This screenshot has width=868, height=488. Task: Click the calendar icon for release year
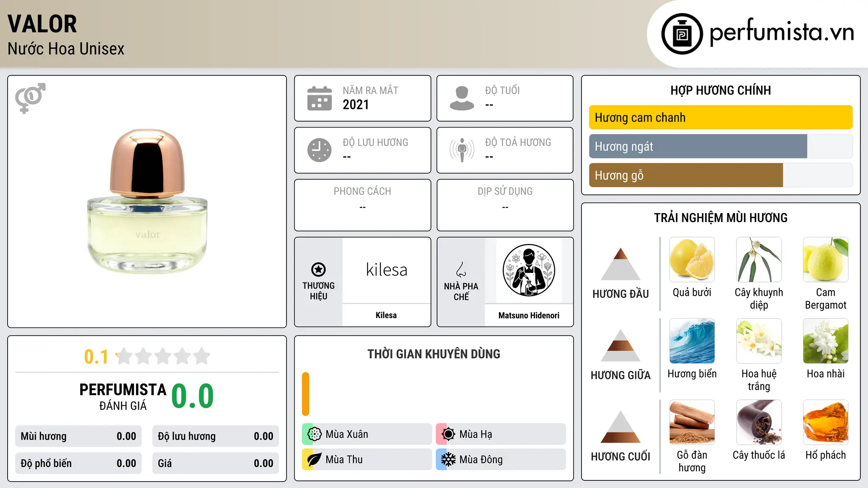coord(320,98)
